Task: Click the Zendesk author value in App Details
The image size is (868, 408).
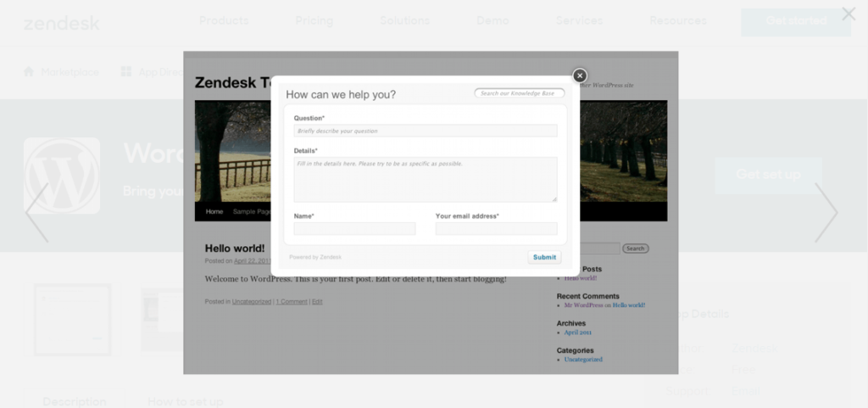Action: click(x=754, y=349)
